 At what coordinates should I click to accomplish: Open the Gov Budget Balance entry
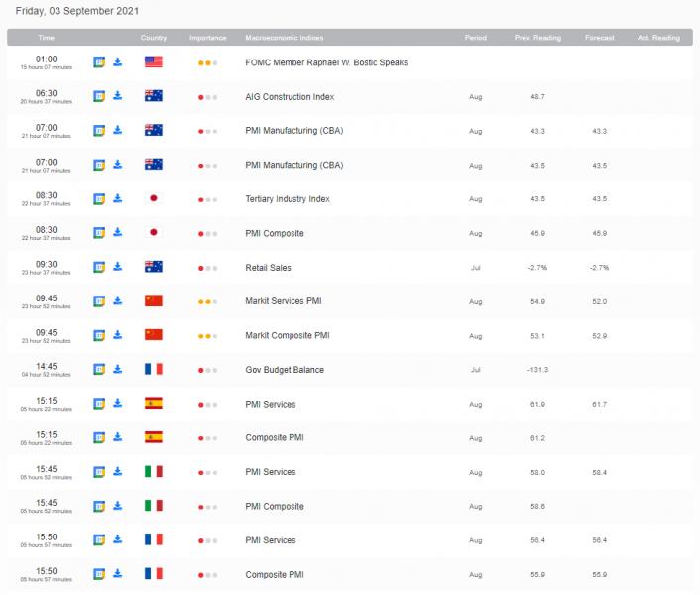click(x=285, y=370)
